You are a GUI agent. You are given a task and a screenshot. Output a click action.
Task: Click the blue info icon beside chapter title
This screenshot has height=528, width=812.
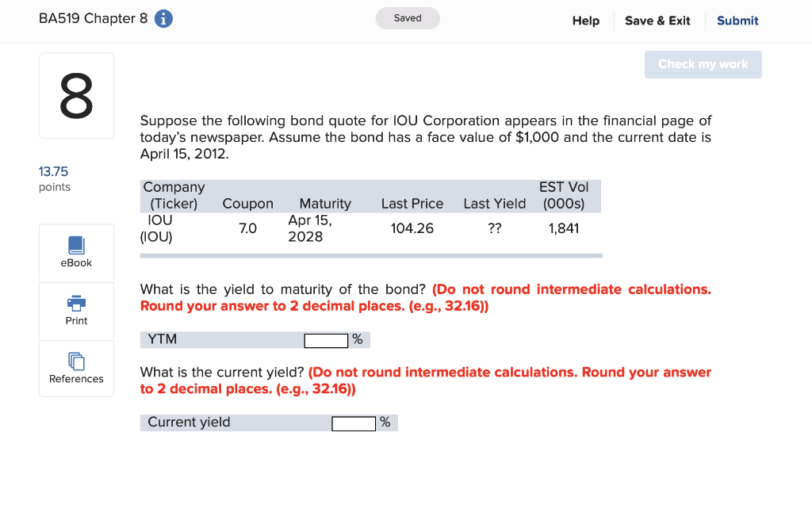[x=163, y=18]
